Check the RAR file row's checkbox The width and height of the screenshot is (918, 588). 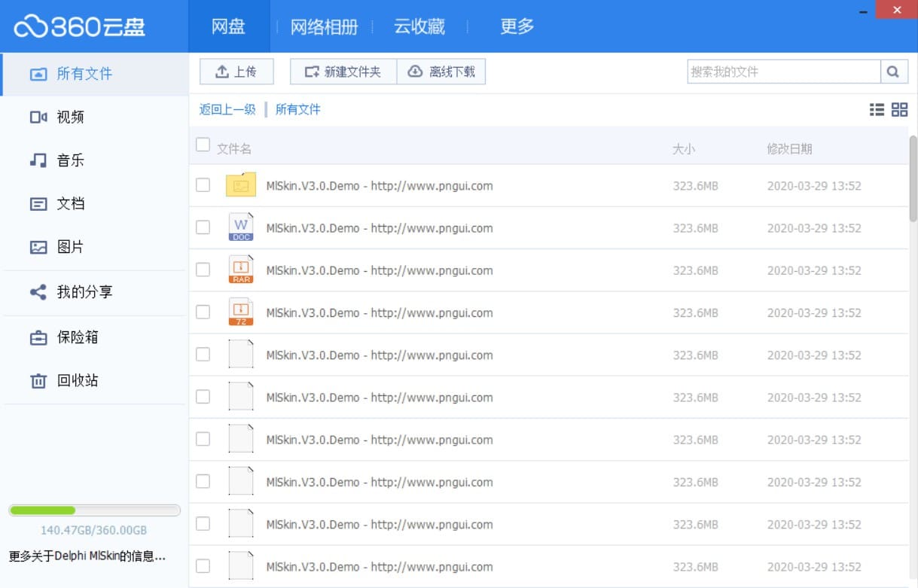point(203,270)
